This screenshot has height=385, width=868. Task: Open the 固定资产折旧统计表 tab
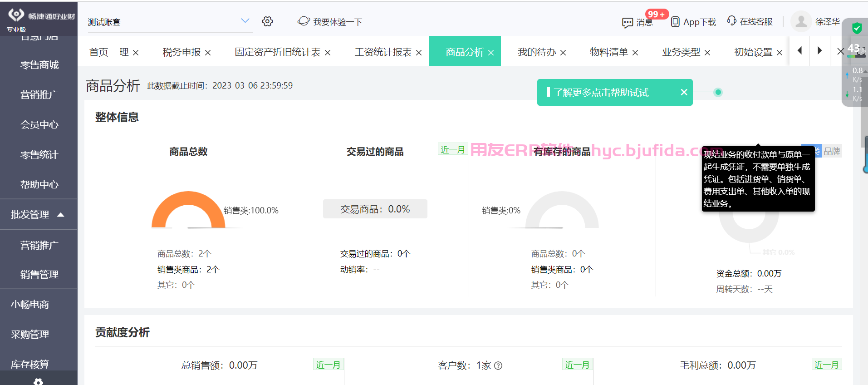[278, 52]
